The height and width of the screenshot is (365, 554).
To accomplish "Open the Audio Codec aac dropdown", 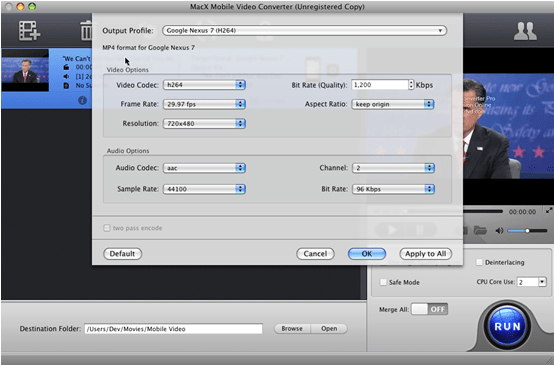I will (204, 168).
